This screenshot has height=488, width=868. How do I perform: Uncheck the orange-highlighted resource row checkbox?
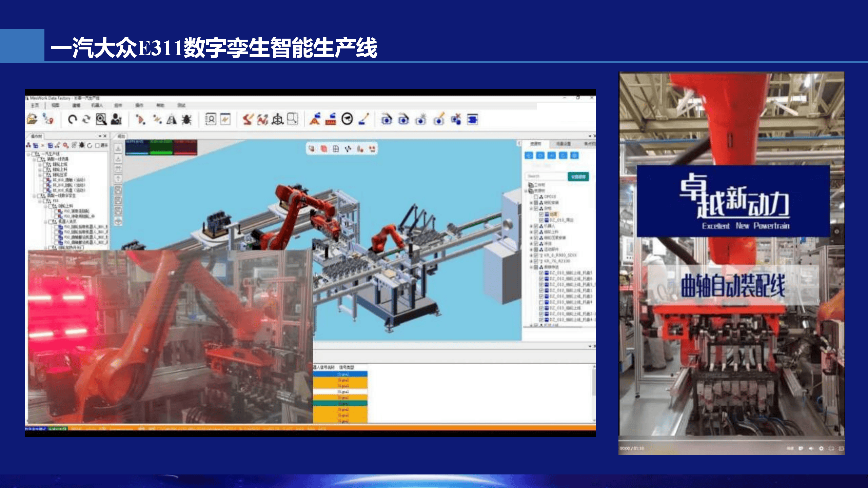coord(541,214)
